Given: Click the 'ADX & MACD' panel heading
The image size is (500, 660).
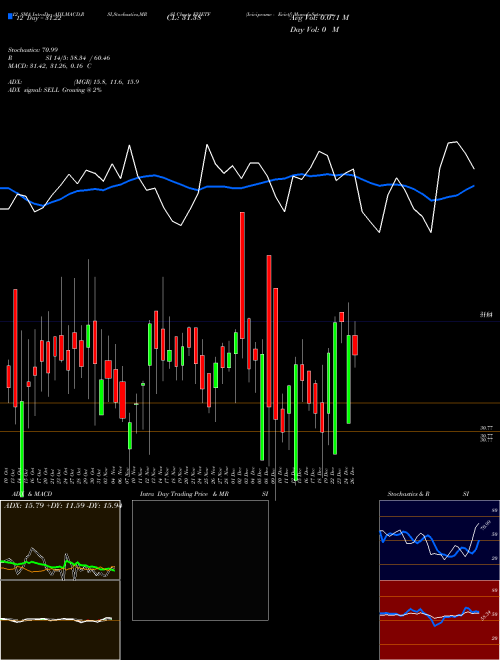Looking at the screenshot, I should click(32, 494).
